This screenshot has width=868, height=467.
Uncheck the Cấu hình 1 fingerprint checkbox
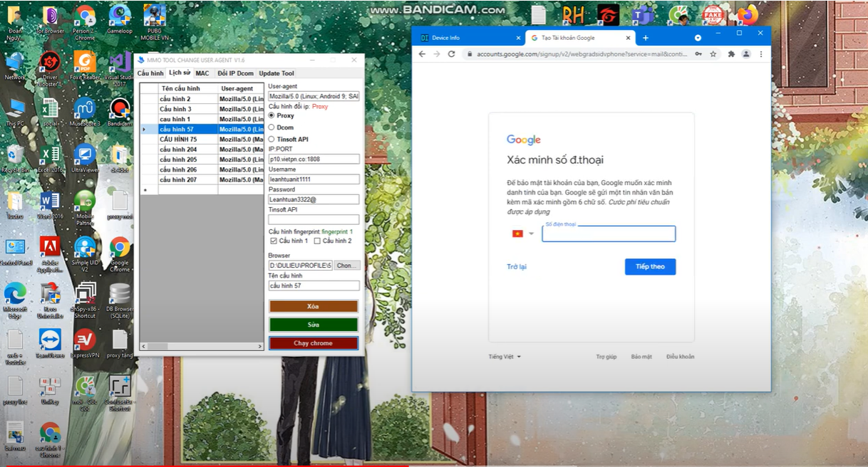(x=274, y=241)
